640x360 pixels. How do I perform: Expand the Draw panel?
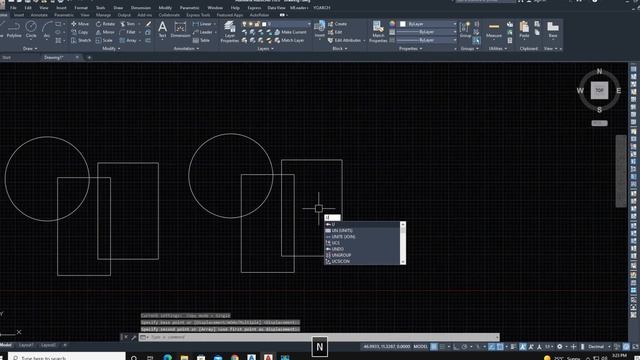30,49
